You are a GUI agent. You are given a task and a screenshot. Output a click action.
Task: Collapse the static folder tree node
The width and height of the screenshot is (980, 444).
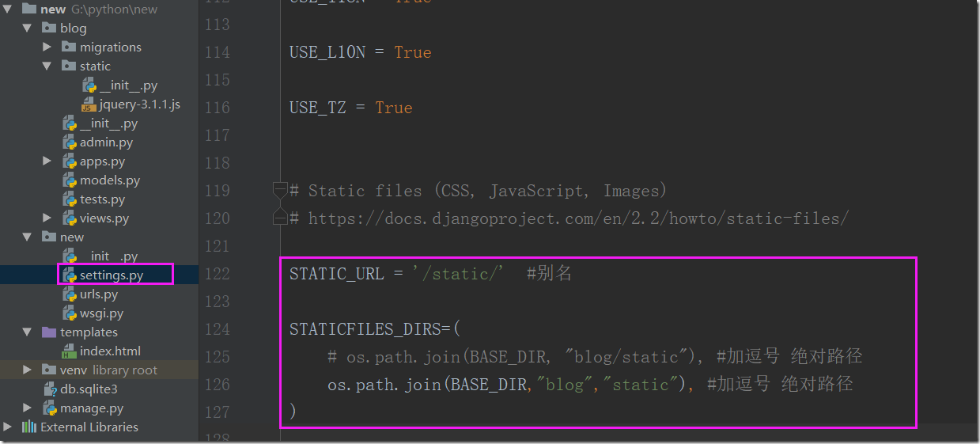coord(47,66)
